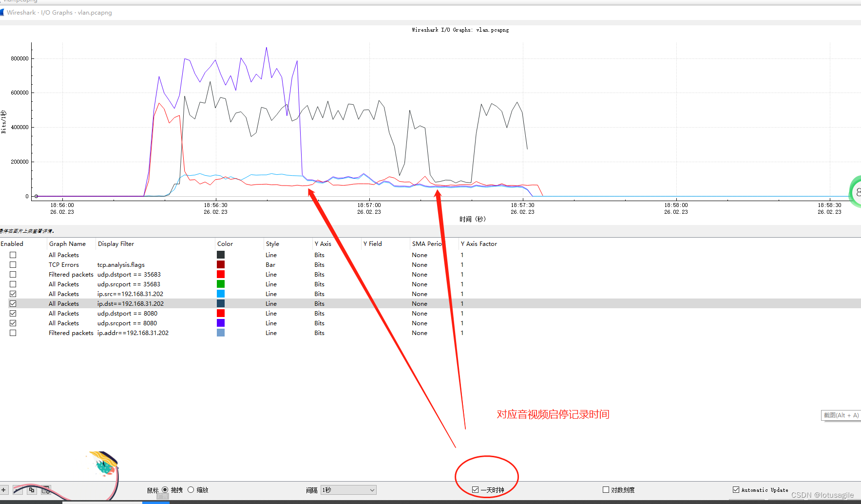The height and width of the screenshot is (504, 861).
Task: Enable the udp.dstport == 35683 graph checkbox
Action: [13, 274]
